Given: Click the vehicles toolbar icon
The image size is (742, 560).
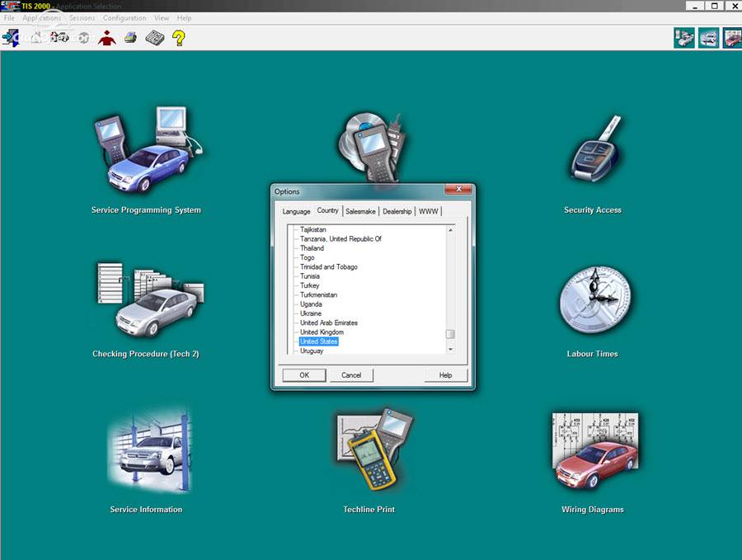Looking at the screenshot, I should 59,37.
